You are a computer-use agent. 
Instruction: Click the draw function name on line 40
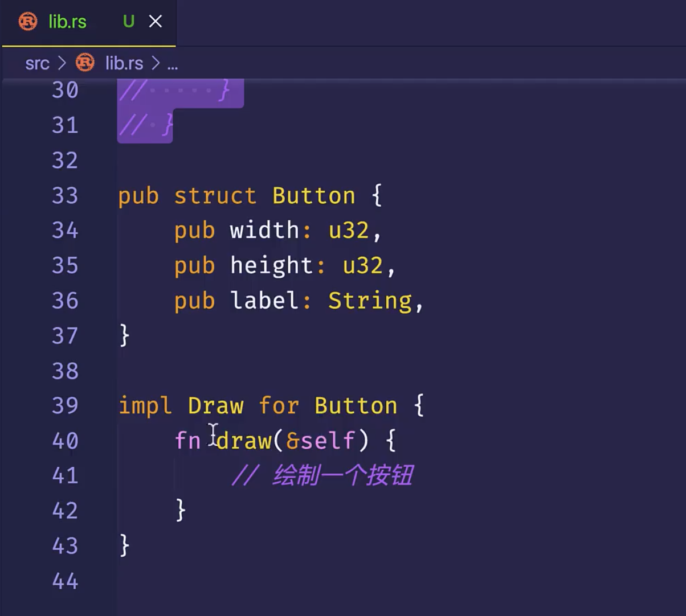pos(244,441)
